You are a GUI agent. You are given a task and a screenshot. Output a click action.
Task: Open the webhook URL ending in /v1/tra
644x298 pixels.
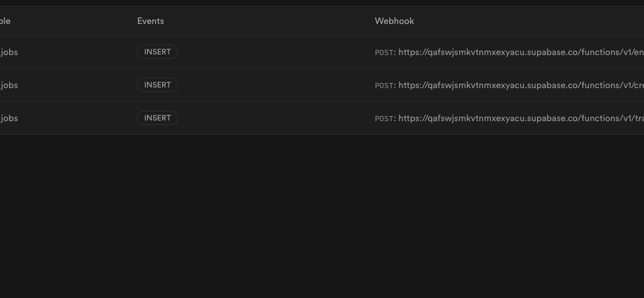click(521, 118)
